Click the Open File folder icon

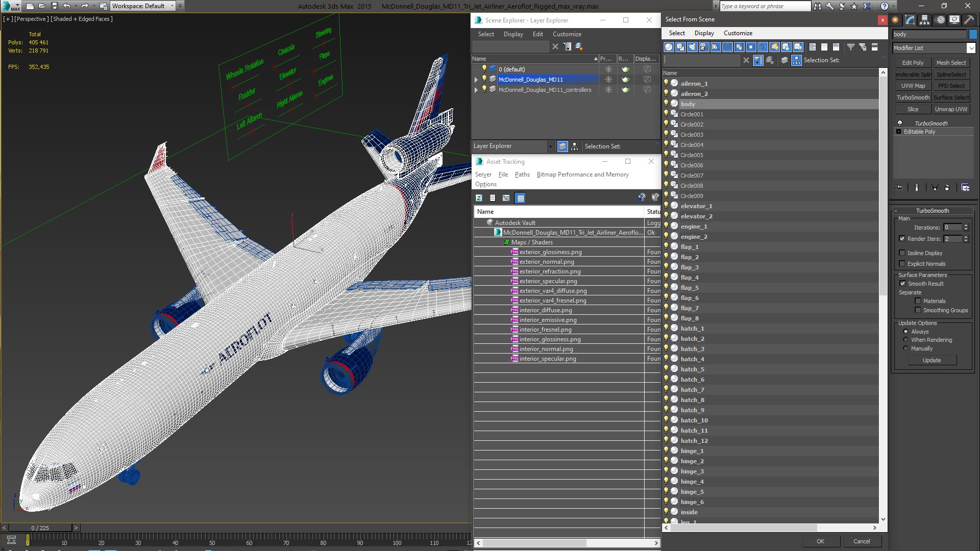tap(42, 6)
